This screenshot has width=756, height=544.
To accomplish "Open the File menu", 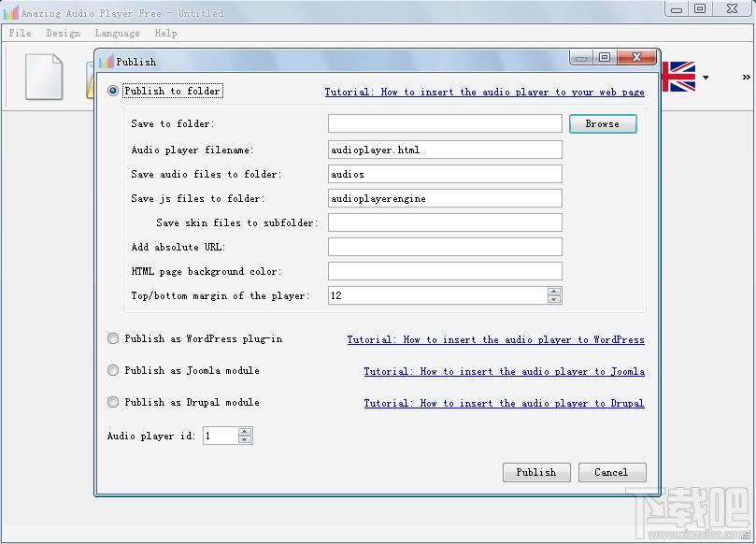I will pyautogui.click(x=21, y=33).
